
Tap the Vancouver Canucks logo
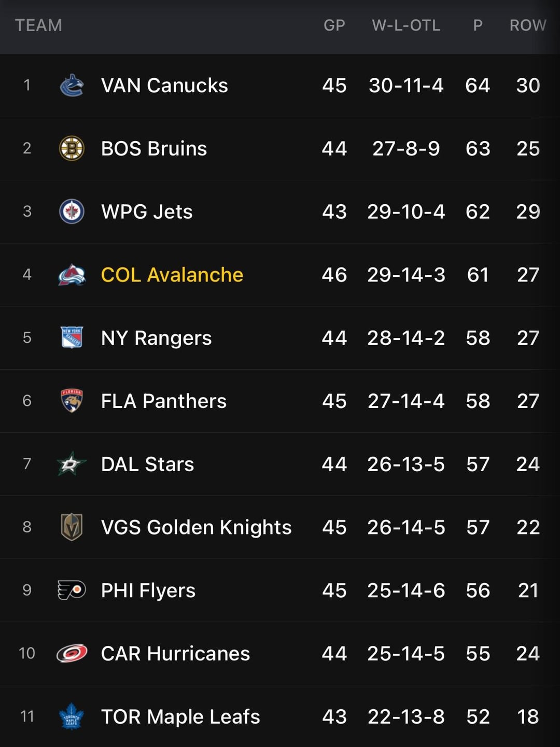click(x=72, y=86)
